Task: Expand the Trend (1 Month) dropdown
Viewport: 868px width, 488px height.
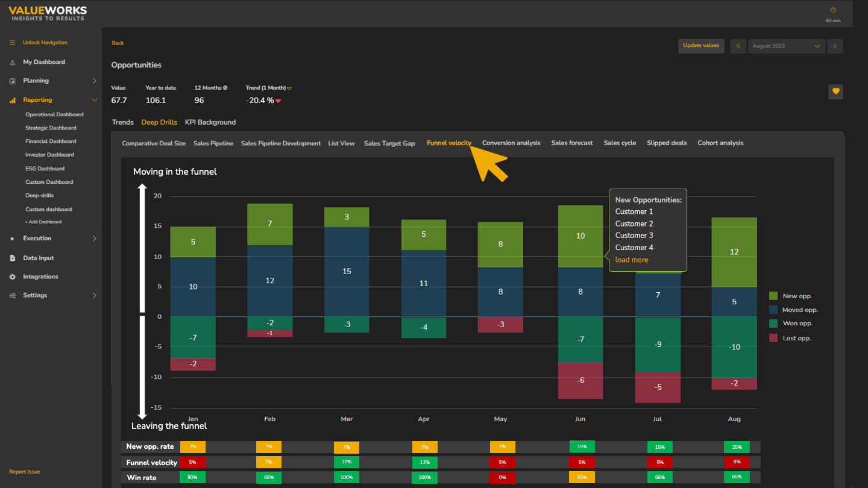Action: pyautogui.click(x=289, y=89)
